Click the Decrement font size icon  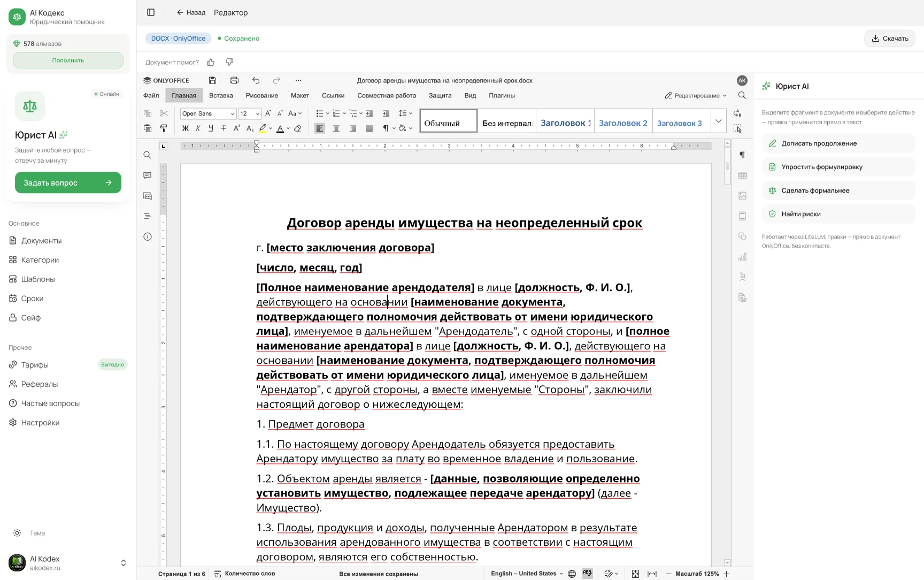280,113
